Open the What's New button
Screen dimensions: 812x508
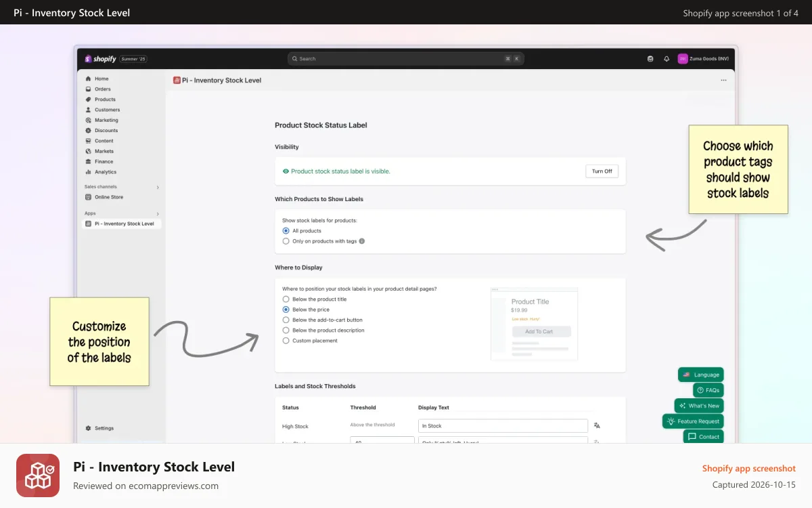point(699,406)
